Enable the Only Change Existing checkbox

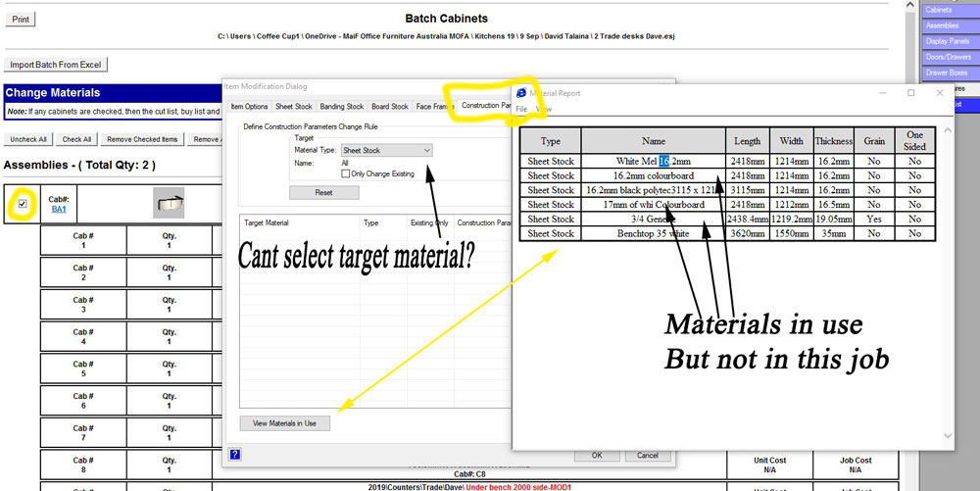346,173
